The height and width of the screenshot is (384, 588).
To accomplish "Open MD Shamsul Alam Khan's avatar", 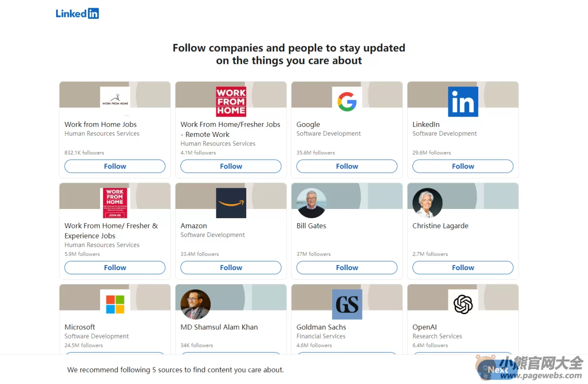I will click(196, 304).
